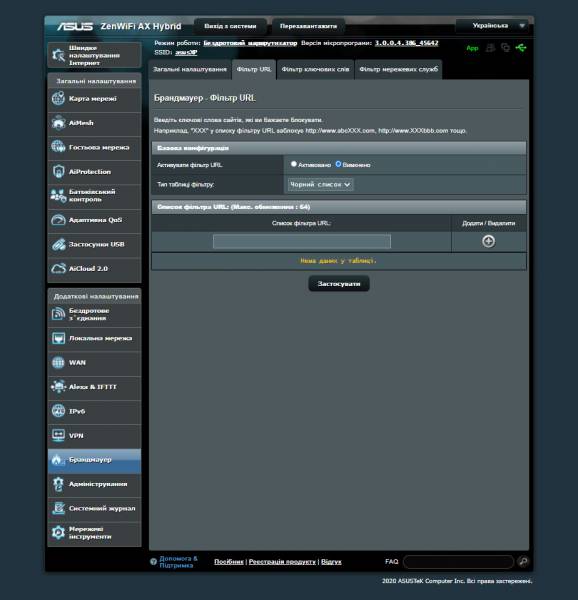Open the AiCloud 2.0 cloud icon

click(58, 269)
